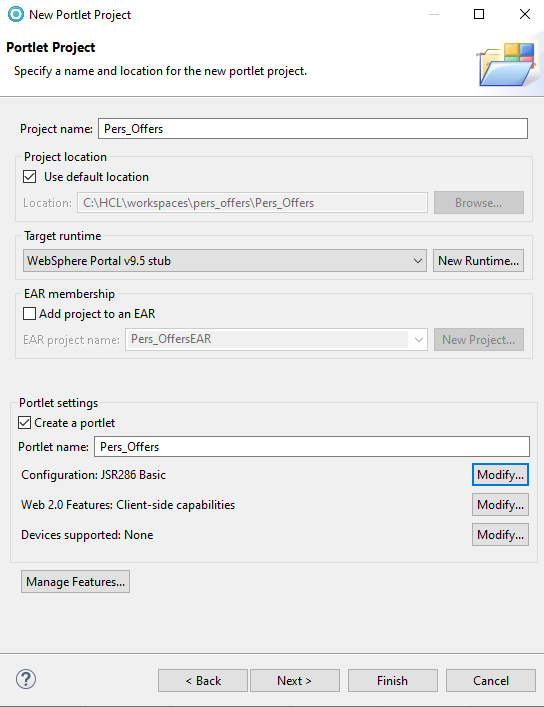Click the Configuration: JSR286 Basic text

point(93,475)
